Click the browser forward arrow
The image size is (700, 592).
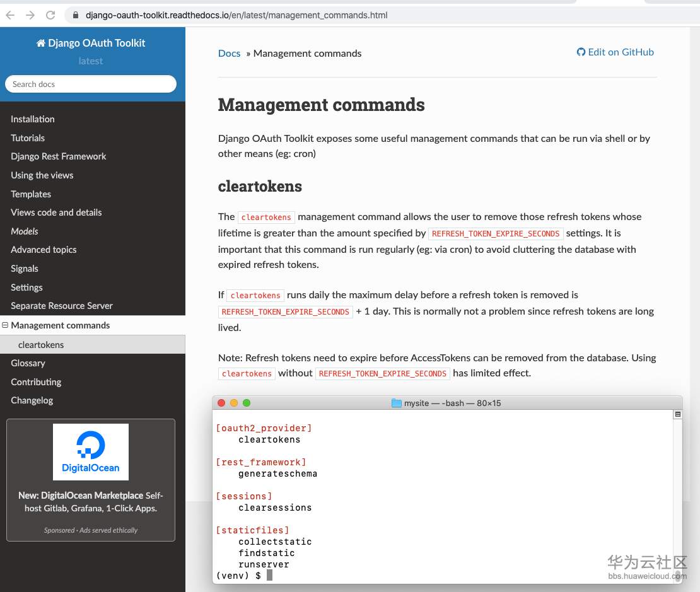pos(30,15)
